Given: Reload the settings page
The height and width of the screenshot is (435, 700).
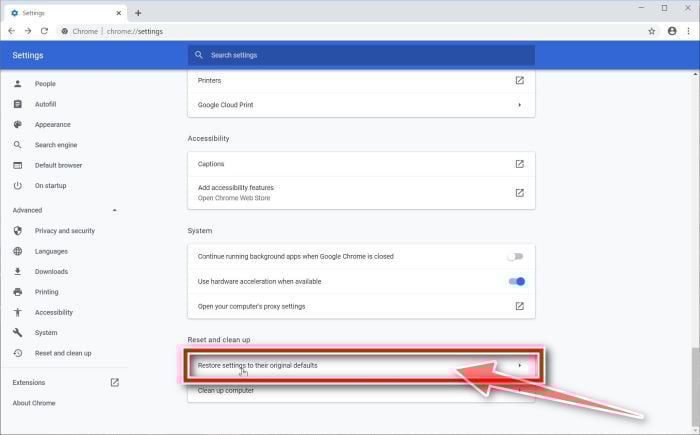Looking at the screenshot, I should [44, 31].
